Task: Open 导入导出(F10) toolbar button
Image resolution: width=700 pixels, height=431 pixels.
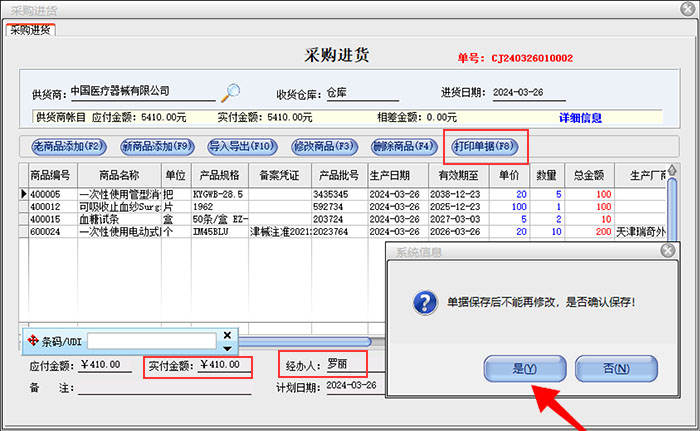Action: click(241, 146)
